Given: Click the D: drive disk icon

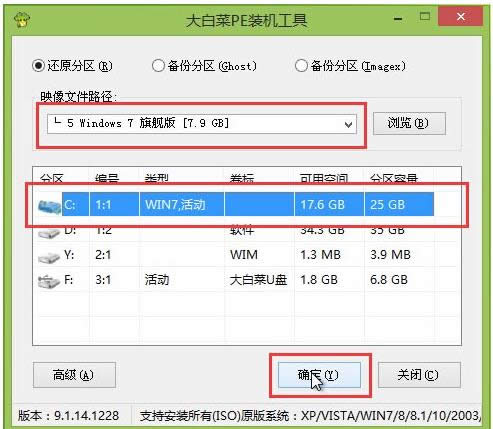Looking at the screenshot, I should (49, 232).
